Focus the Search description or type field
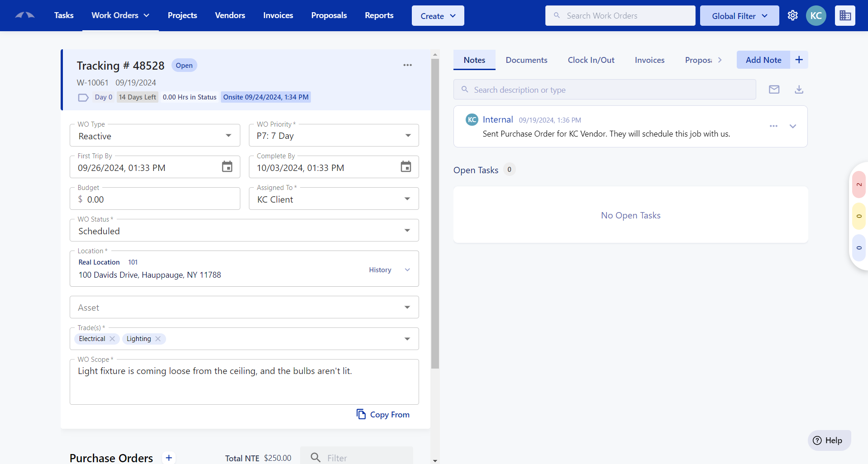This screenshot has width=868, height=464. point(605,90)
